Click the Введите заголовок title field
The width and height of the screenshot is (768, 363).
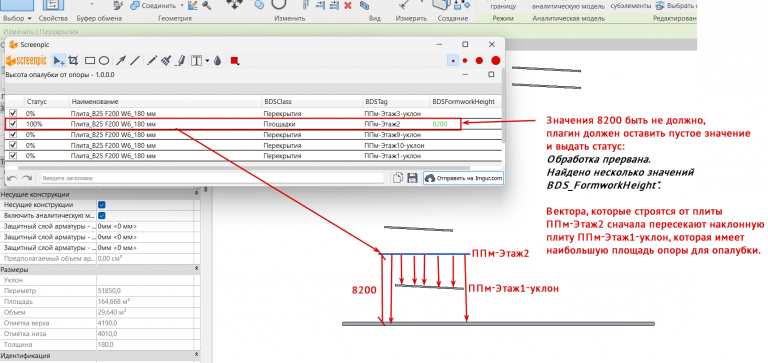[212, 178]
